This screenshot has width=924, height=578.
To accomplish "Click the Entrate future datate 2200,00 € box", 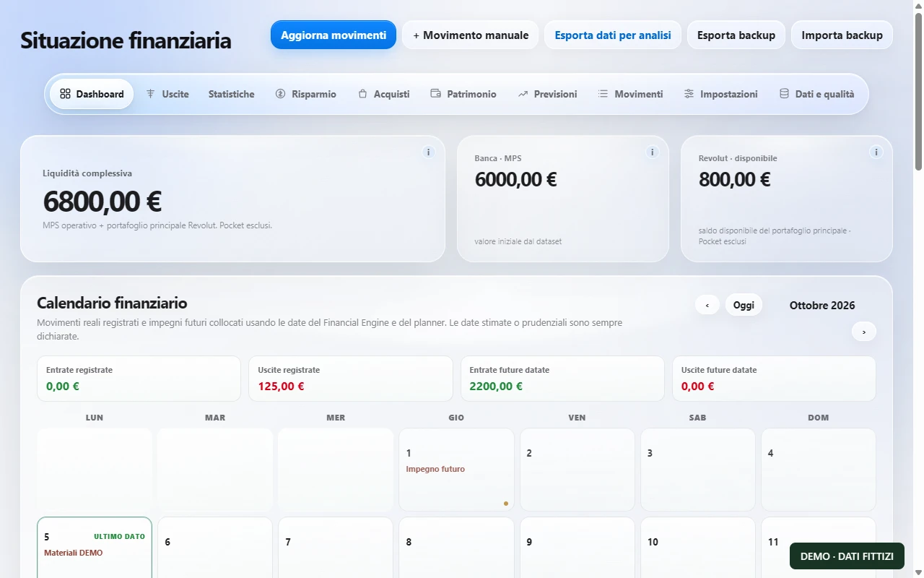I will tap(562, 379).
